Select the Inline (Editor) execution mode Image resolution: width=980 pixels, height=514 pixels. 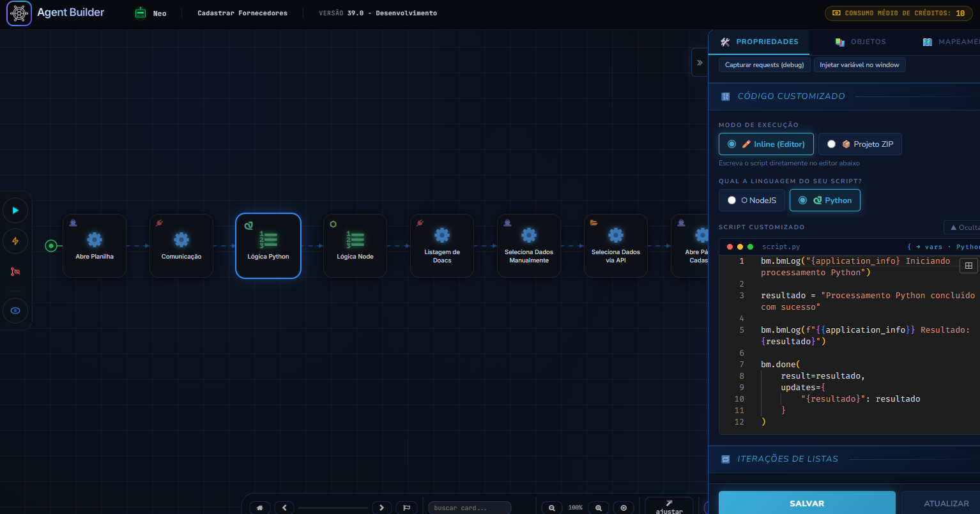[766, 144]
